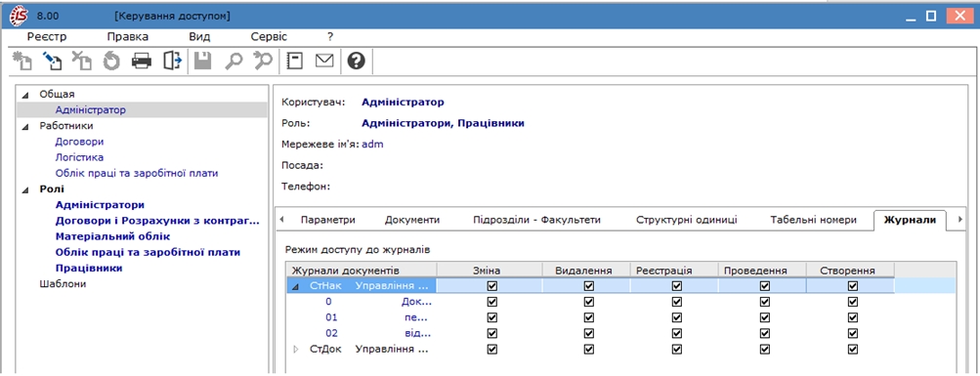Open Help question mark icon
Viewport: 980px width, 376px height.
coord(356,61)
